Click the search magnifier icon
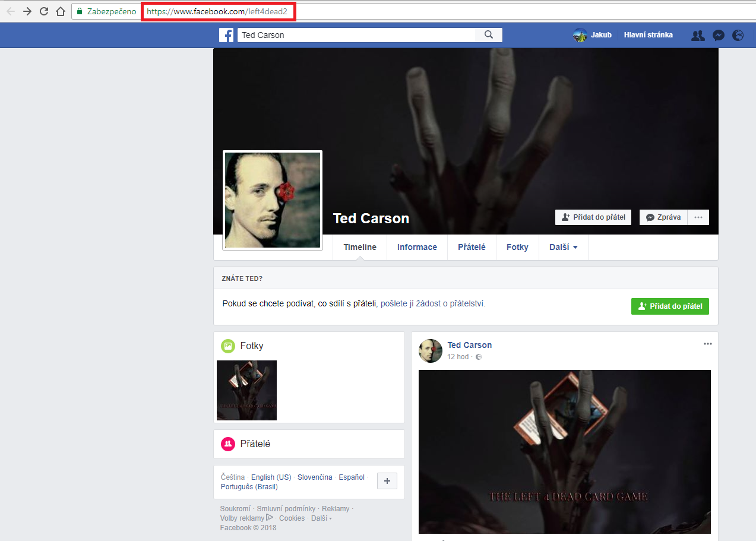Screen dimensions: 756x551 488,34
